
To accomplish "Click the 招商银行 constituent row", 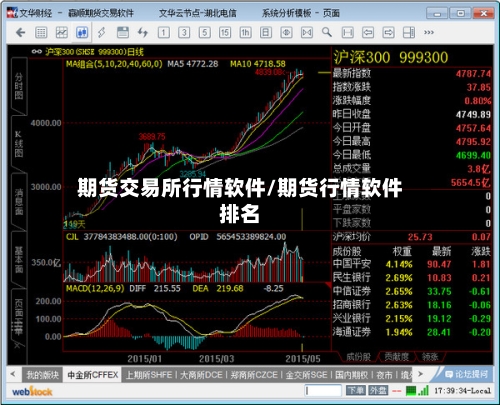I will (x=412, y=305).
